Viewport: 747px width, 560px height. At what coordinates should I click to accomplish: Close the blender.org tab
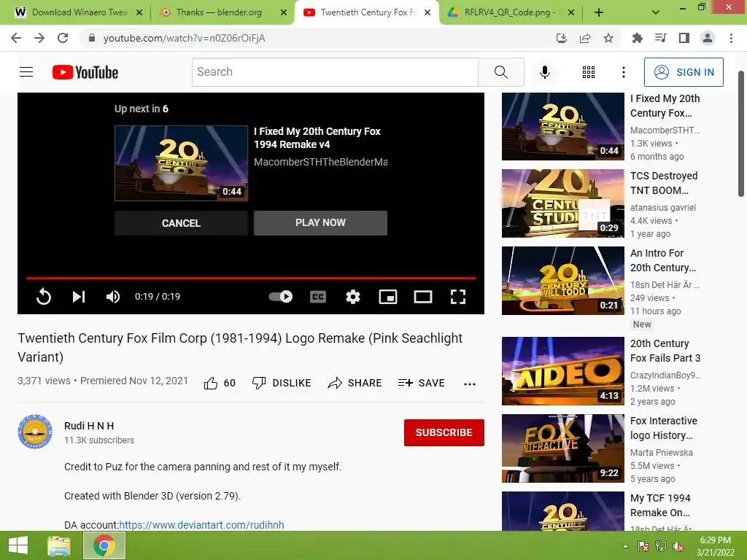[x=284, y=12]
